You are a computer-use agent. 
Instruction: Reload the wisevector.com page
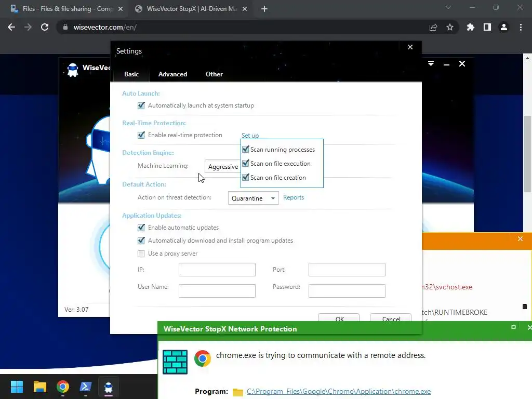point(45,27)
